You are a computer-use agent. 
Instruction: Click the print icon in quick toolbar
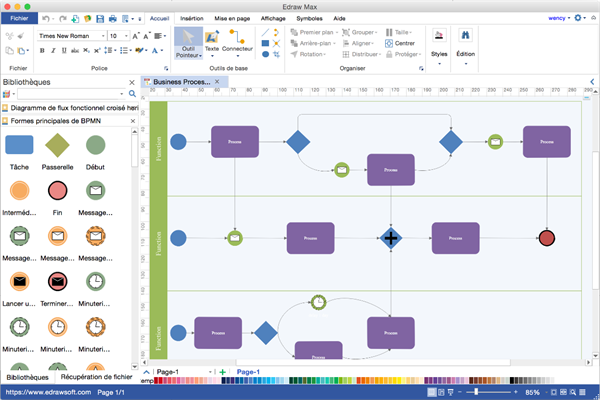click(112, 18)
